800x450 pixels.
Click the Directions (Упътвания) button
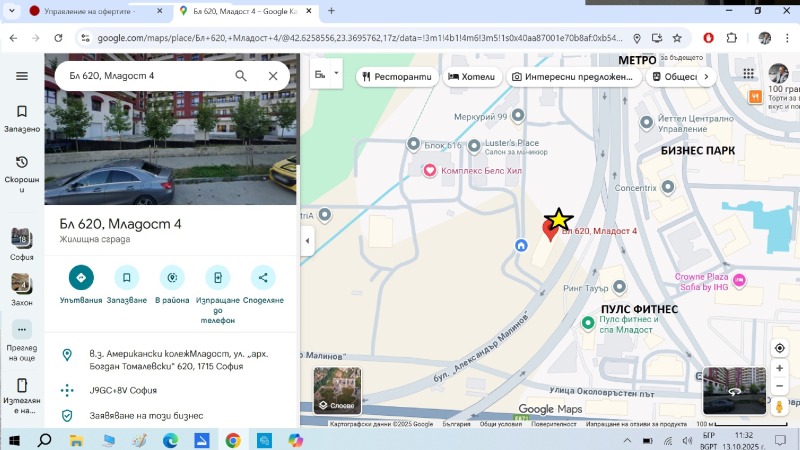point(81,277)
